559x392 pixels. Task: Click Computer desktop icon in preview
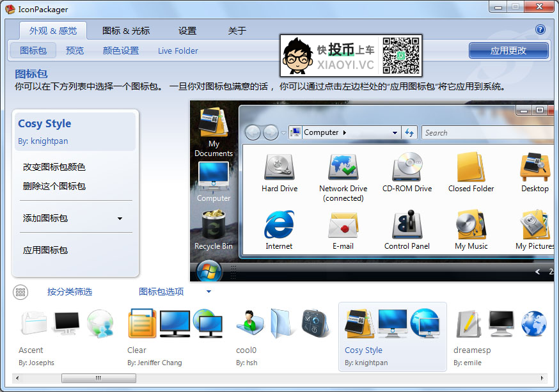[214, 176]
